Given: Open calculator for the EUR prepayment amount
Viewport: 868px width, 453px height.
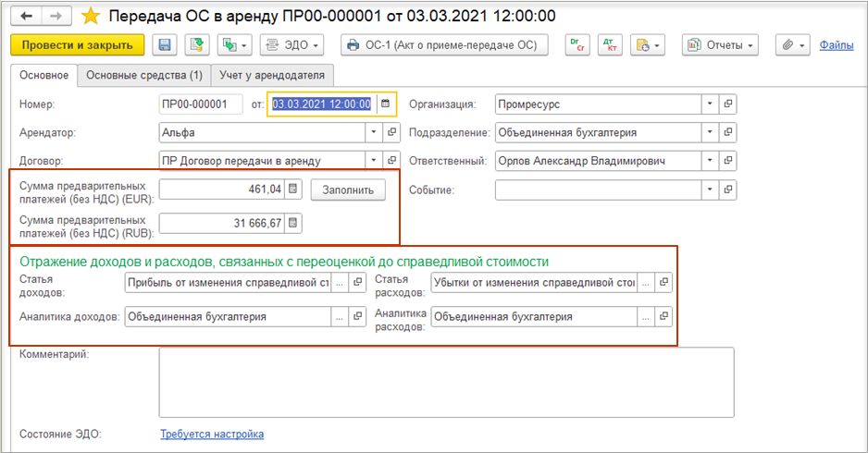Looking at the screenshot, I should [293, 190].
